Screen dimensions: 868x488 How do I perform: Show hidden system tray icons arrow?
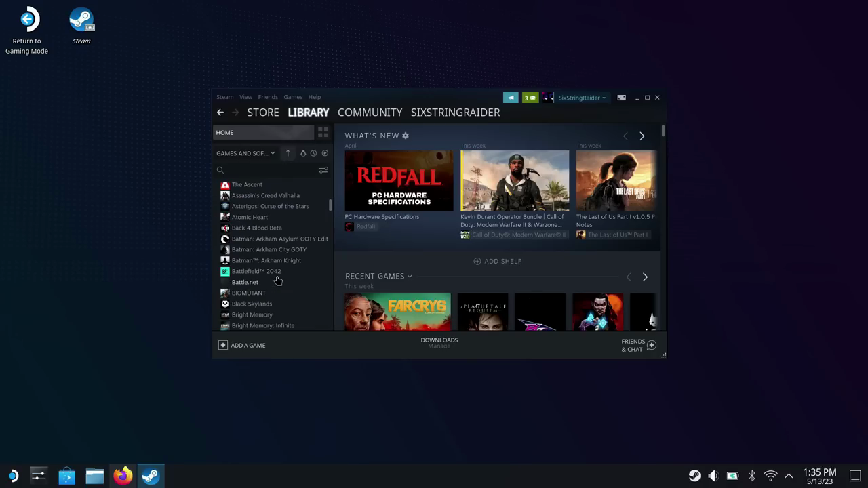(789, 476)
